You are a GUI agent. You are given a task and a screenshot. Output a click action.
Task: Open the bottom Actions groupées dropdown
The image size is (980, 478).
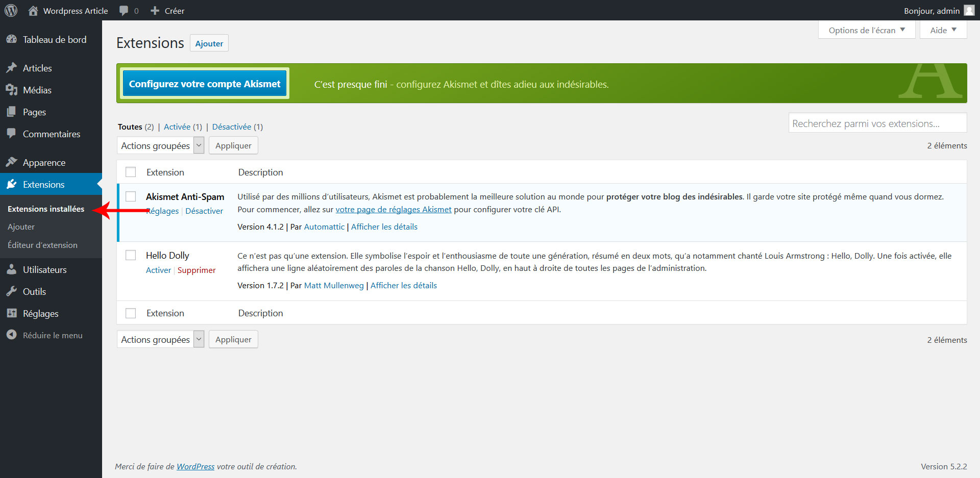pos(161,339)
